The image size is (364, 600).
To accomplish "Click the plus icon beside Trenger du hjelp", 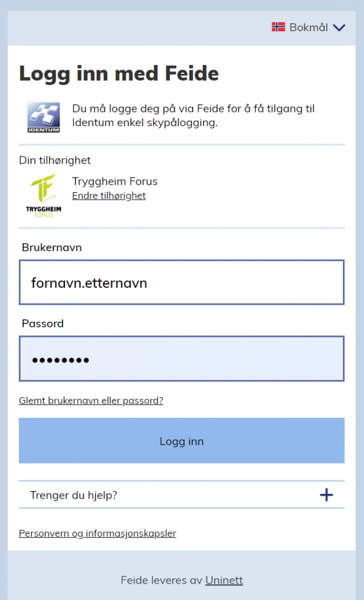I will (326, 495).
